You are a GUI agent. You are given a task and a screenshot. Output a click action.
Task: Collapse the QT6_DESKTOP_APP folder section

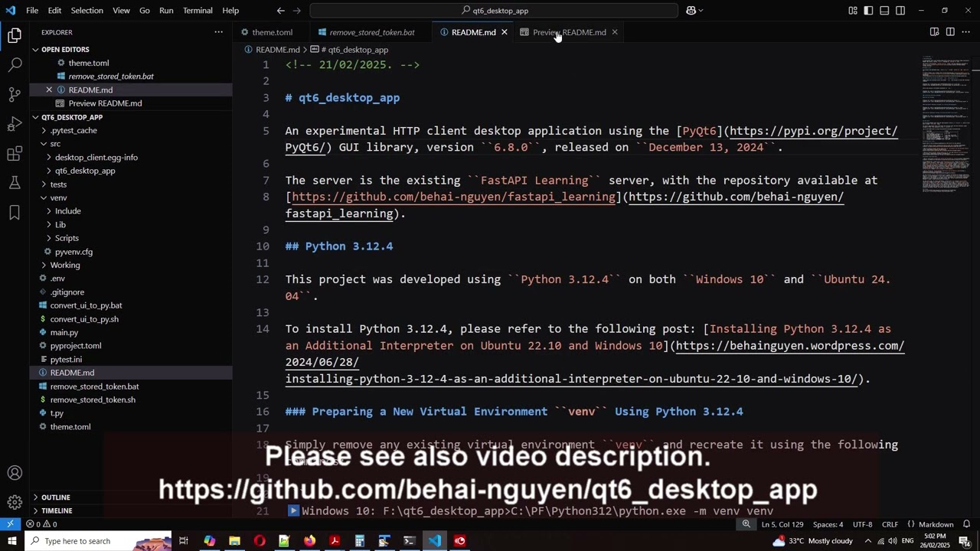coord(131,117)
